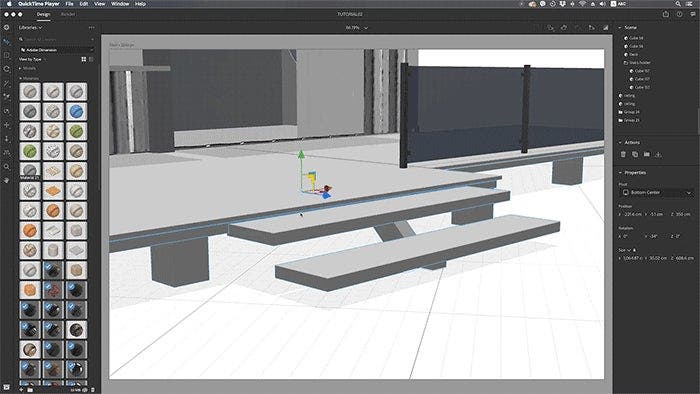Collapse the Properties panel

[620, 172]
